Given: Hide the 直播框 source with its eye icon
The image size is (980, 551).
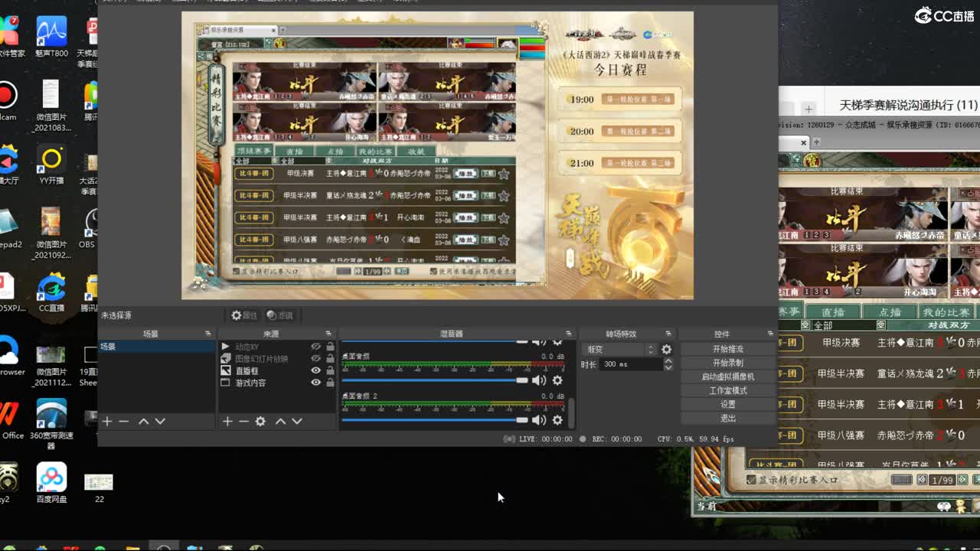Looking at the screenshot, I should click(315, 370).
